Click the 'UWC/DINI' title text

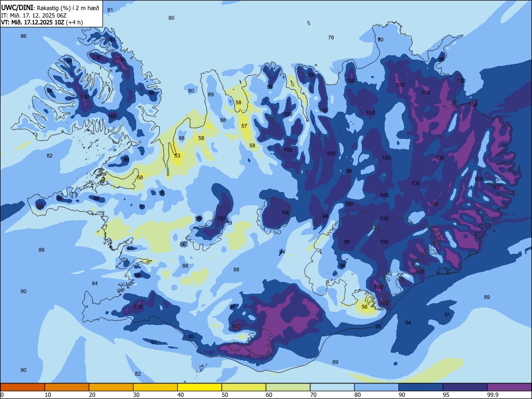click(x=17, y=8)
